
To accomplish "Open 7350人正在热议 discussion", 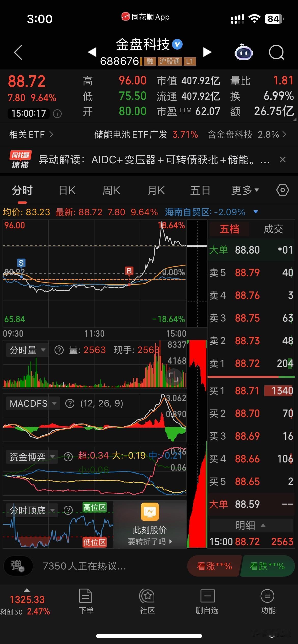I will tap(84, 566).
